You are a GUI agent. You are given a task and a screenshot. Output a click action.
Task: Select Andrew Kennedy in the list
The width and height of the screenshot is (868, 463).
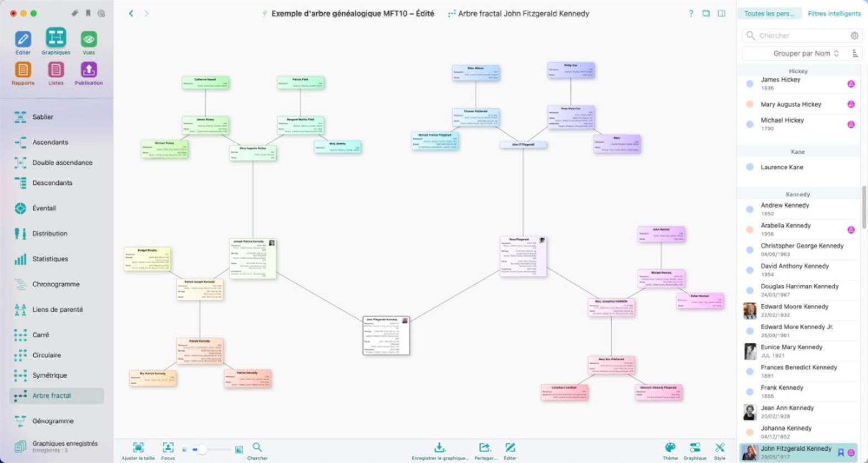[x=799, y=209]
